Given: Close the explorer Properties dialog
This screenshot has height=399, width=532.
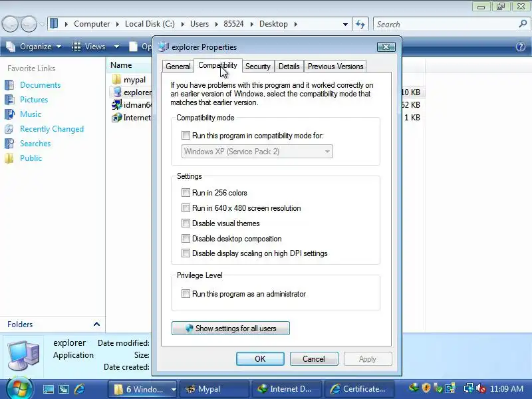Looking at the screenshot, I should (386, 47).
